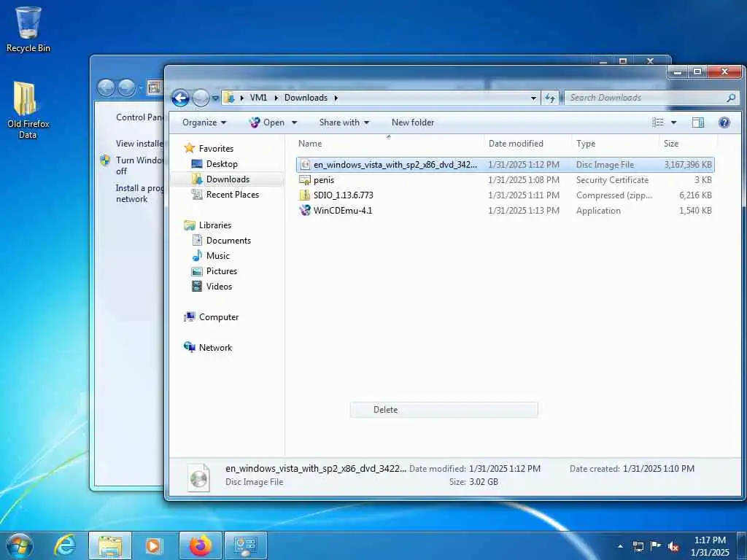This screenshot has height=560, width=747.
Task: Open the Pictures library
Action: (x=221, y=271)
